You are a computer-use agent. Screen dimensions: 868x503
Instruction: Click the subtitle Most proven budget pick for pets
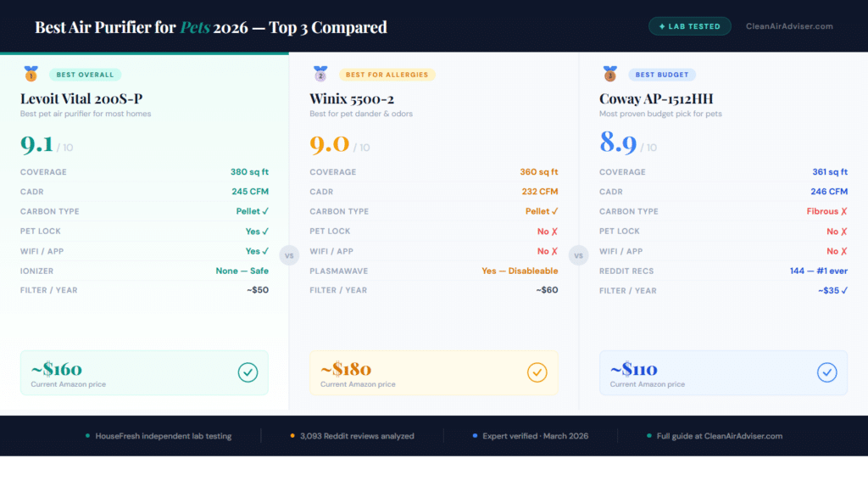[660, 114]
